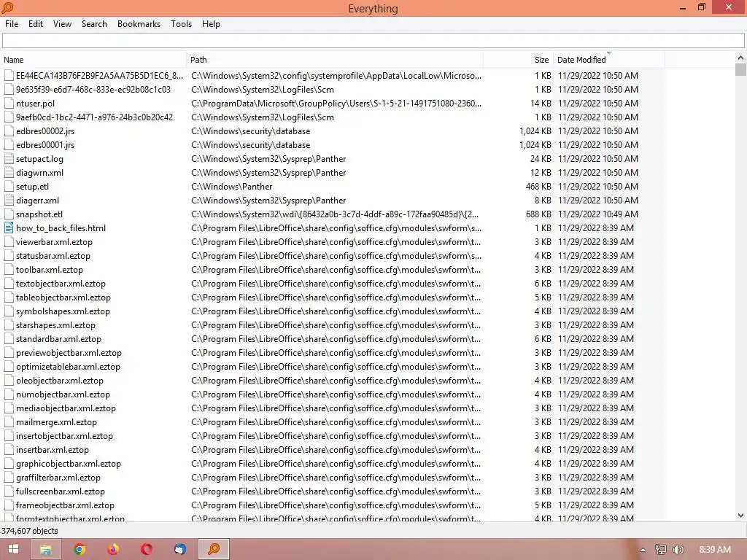Screen dimensions: 747x560
Task: Select file icon of viewerbar.xml.eztop
Action: [x=9, y=241]
